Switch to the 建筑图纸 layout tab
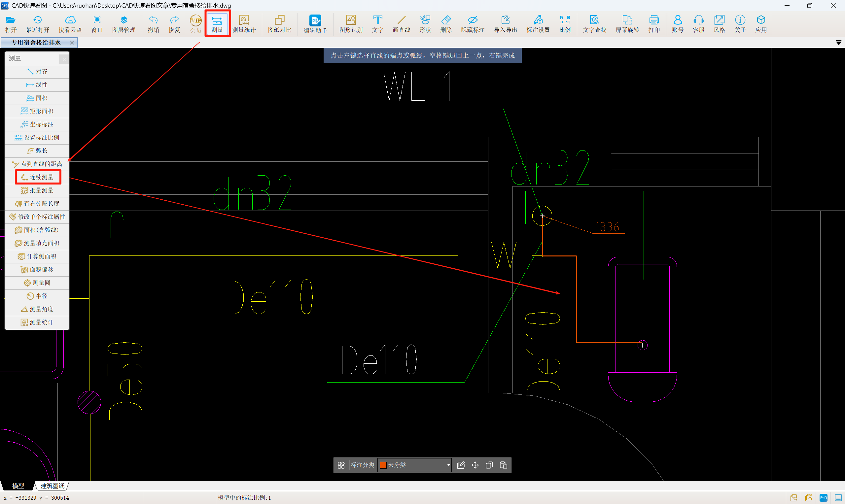 (x=52, y=486)
